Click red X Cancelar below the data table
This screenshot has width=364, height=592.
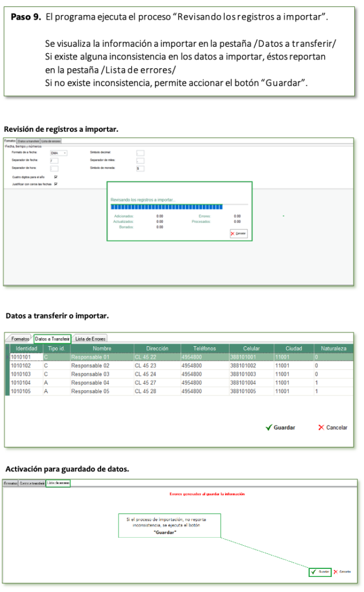pos(333,428)
